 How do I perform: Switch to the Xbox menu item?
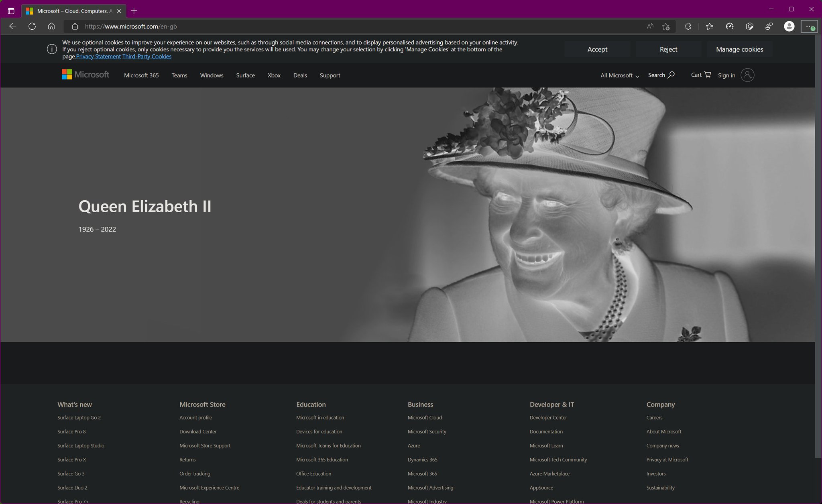[x=274, y=75]
